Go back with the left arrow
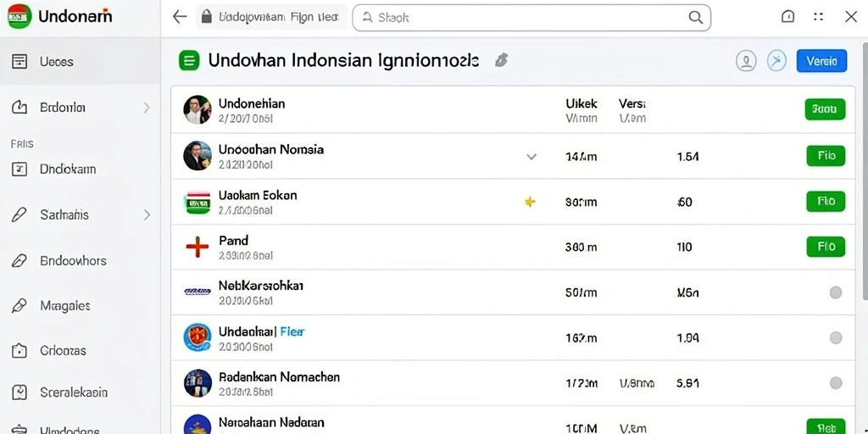 pos(180,17)
